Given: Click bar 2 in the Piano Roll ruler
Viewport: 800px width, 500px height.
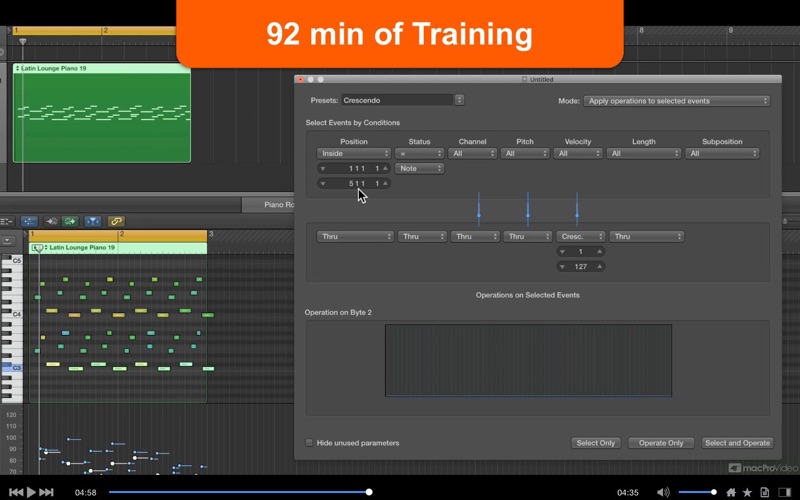Looking at the screenshot, I should (122, 235).
